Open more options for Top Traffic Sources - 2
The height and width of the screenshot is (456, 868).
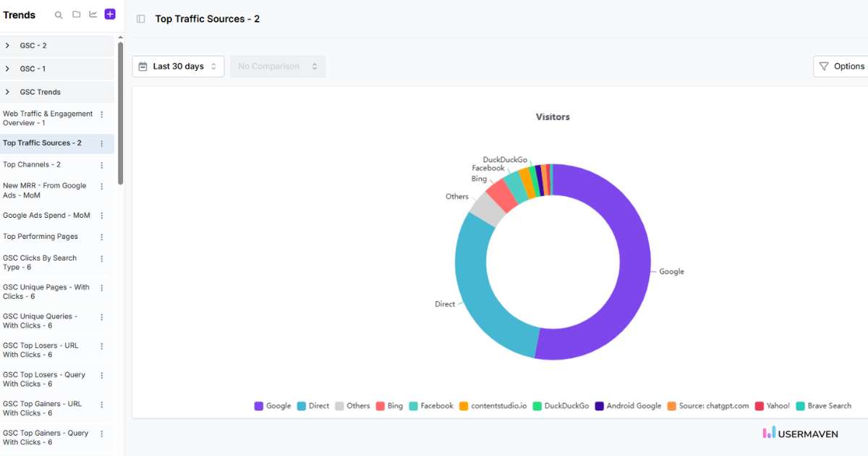[102, 143]
